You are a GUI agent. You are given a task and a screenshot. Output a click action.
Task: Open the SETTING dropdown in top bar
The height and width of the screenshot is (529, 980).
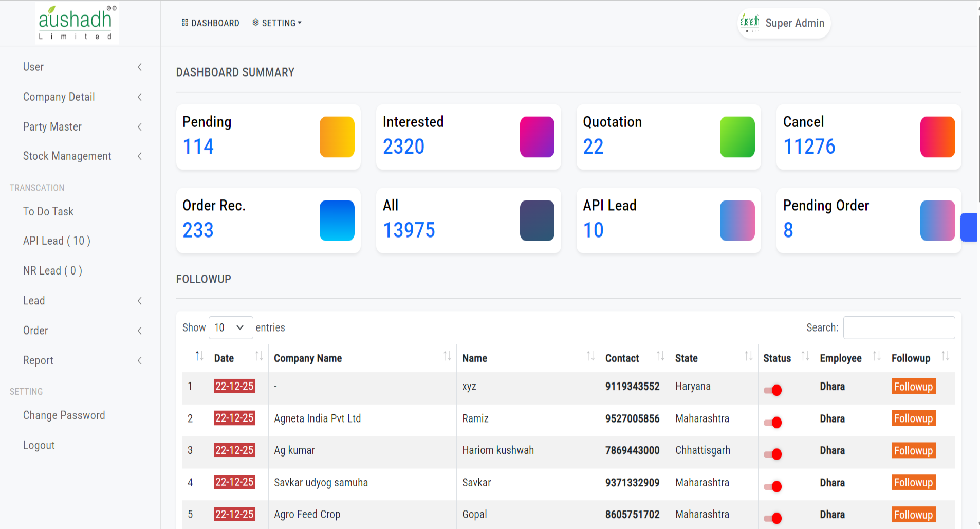(x=277, y=23)
